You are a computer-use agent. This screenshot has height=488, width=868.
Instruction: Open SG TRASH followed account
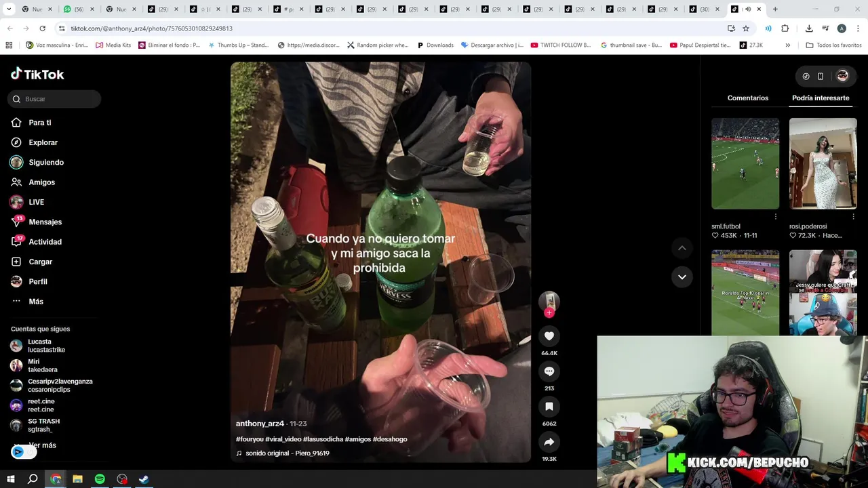(43, 425)
